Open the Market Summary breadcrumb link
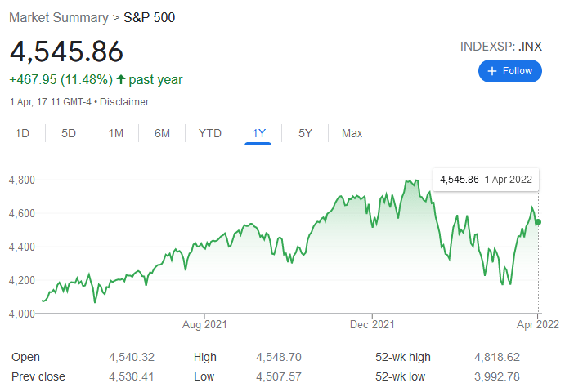565x392 pixels. click(x=58, y=17)
